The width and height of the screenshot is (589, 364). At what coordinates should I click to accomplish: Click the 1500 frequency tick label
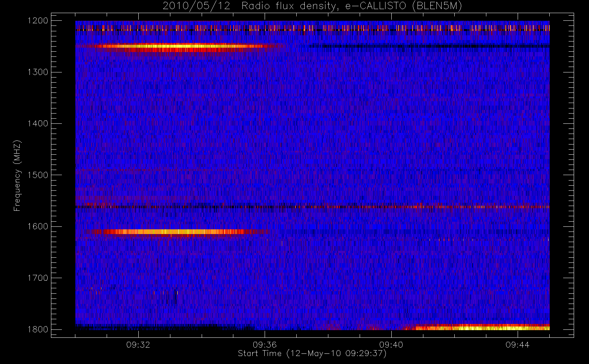coord(38,175)
